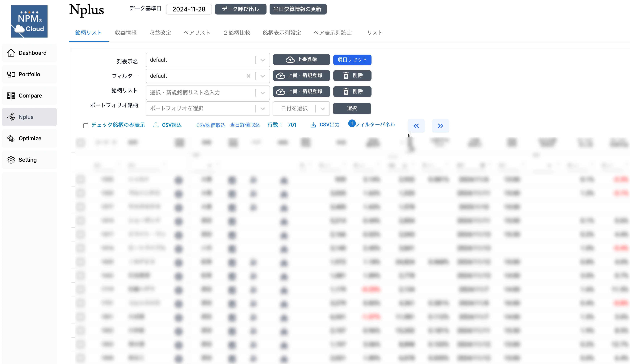This screenshot has width=630, height=364.
Task: Clear the フィルター default selection with X
Action: point(248,76)
